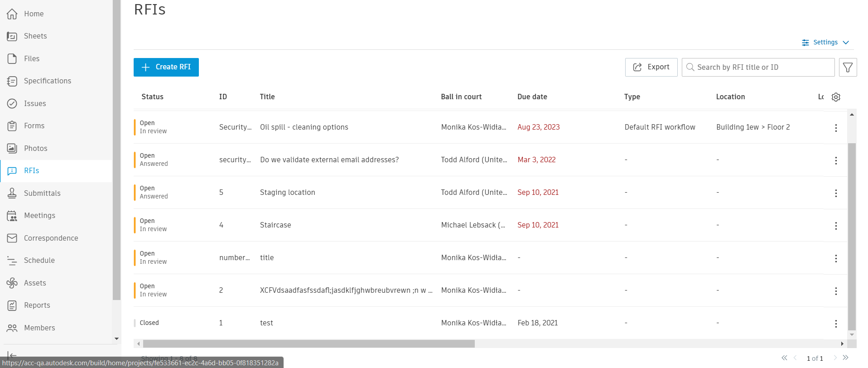
Task: Open Submittals from the sidebar
Action: tap(42, 193)
